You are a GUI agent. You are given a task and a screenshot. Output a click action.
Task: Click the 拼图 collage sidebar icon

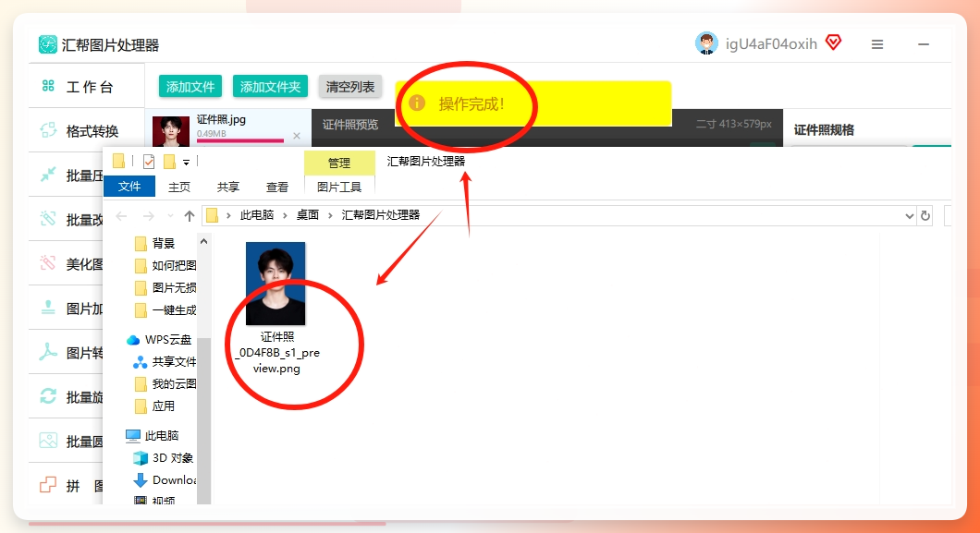[48, 485]
